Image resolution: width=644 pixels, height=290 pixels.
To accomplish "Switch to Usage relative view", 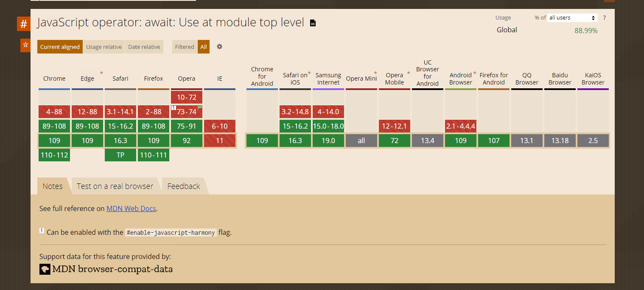I will pos(104,47).
